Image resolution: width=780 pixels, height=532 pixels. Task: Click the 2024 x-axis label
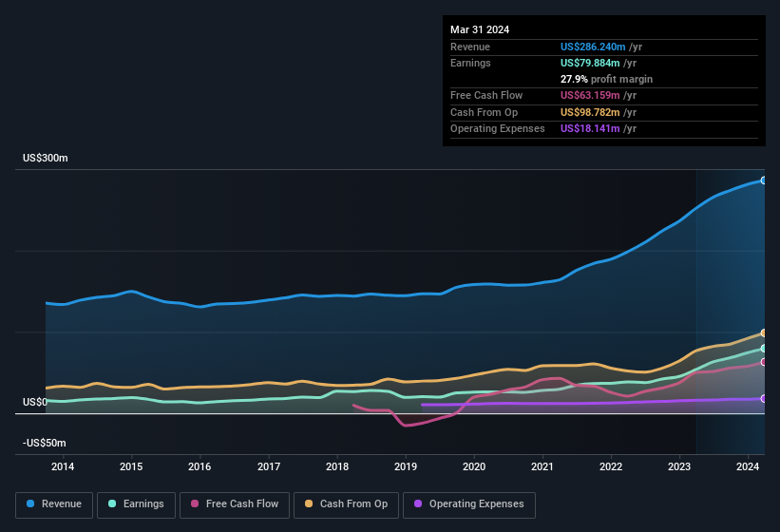(x=748, y=466)
